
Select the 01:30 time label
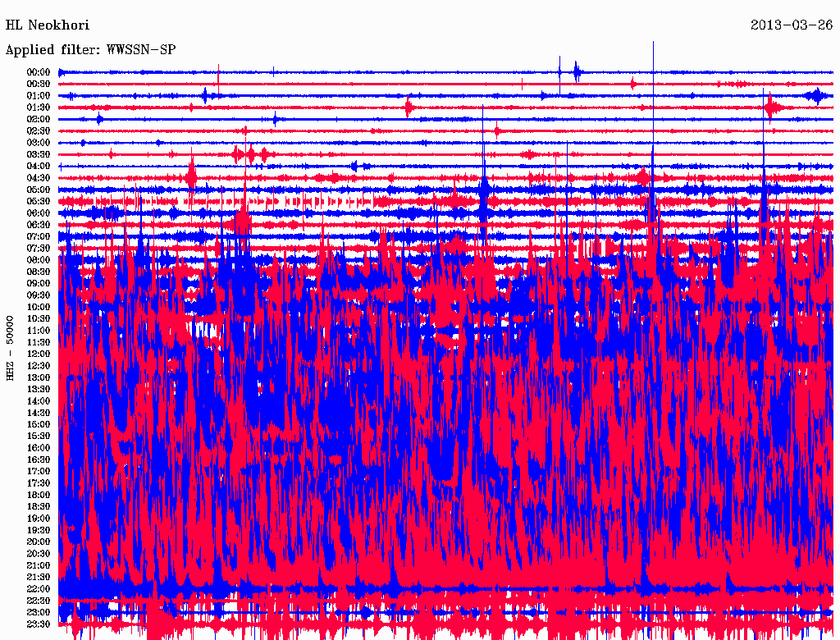[x=39, y=107]
